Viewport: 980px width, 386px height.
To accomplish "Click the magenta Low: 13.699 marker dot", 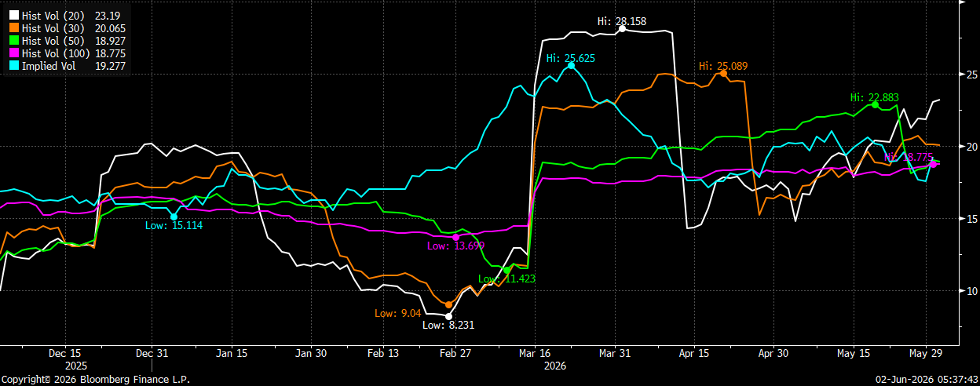I will point(456,237).
